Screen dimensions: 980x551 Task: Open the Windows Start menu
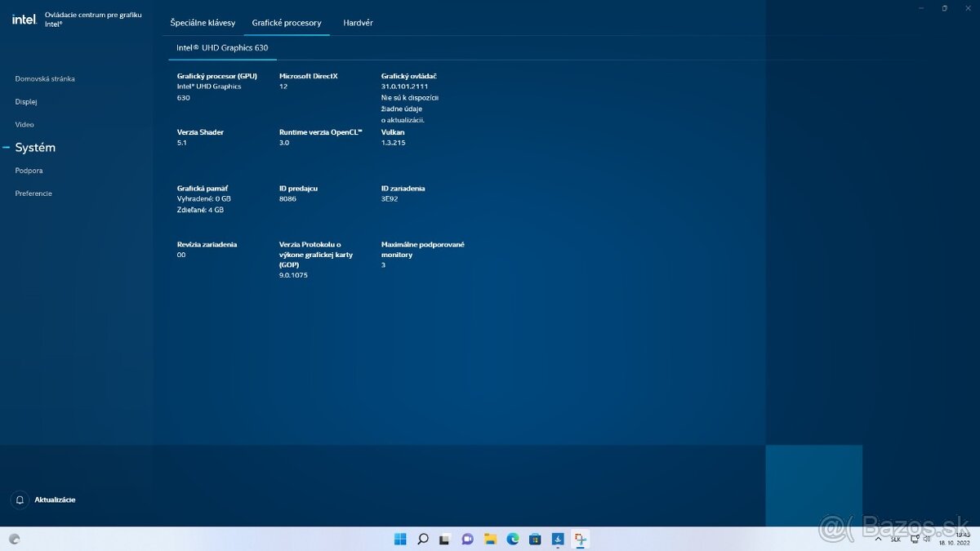[x=400, y=539]
